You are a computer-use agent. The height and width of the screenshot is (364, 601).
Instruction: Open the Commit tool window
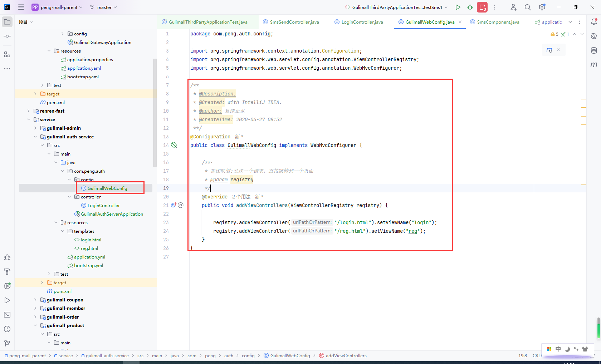(7, 36)
